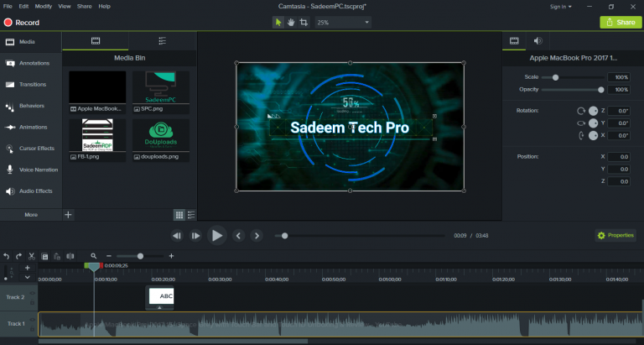Toggle the Properties panel button
Image resolution: width=644 pixels, height=345 pixels.
(615, 235)
